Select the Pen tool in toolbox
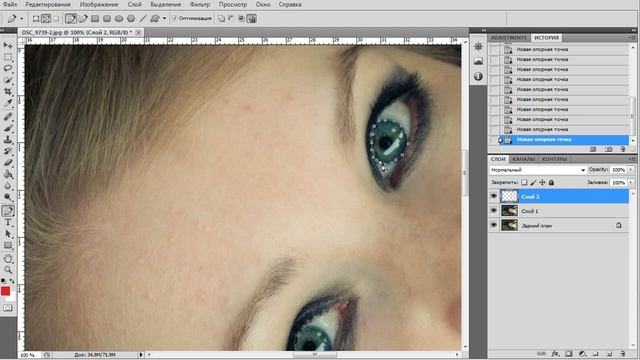 pos(8,211)
